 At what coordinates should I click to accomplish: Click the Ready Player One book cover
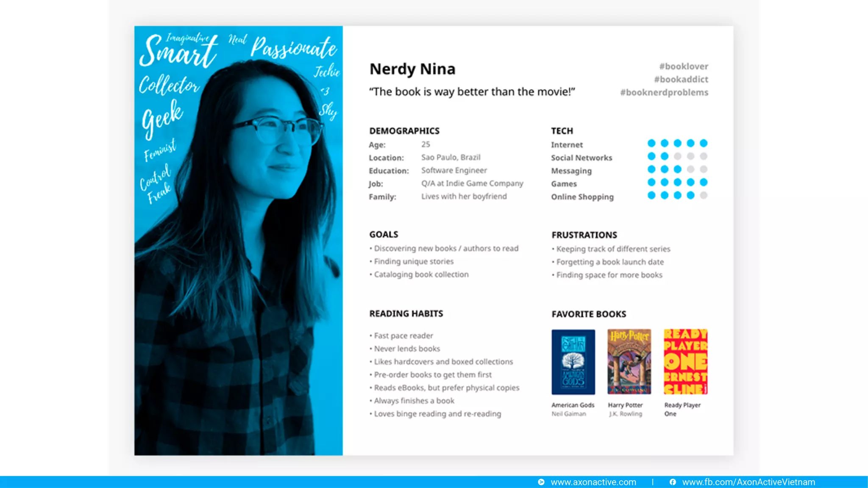[685, 362]
